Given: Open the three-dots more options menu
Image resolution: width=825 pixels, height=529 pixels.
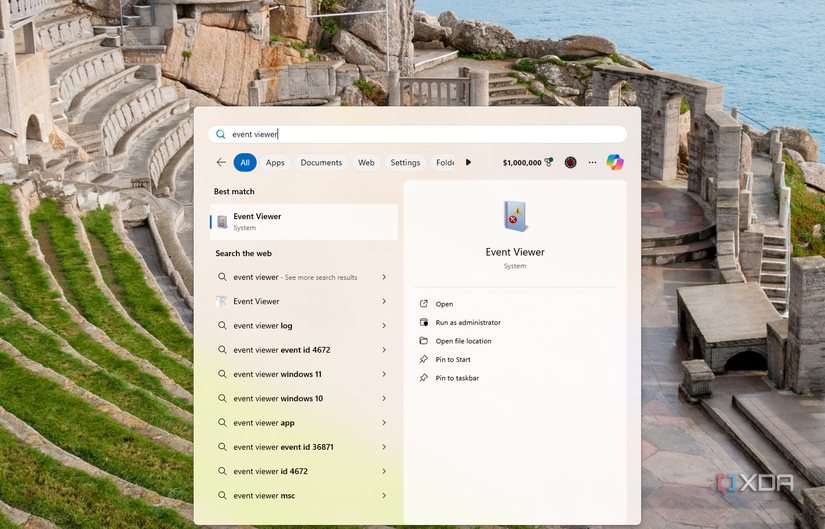Looking at the screenshot, I should [x=592, y=163].
